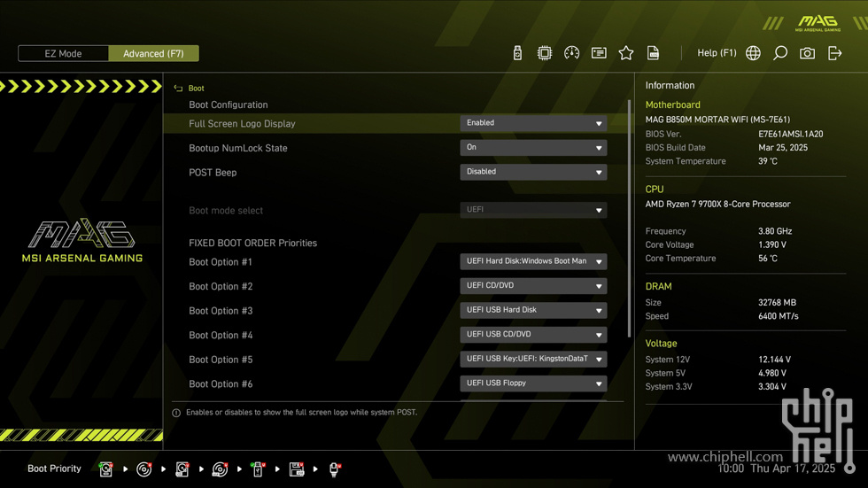Open Favorites star icon
The width and height of the screenshot is (868, 488).
point(625,53)
